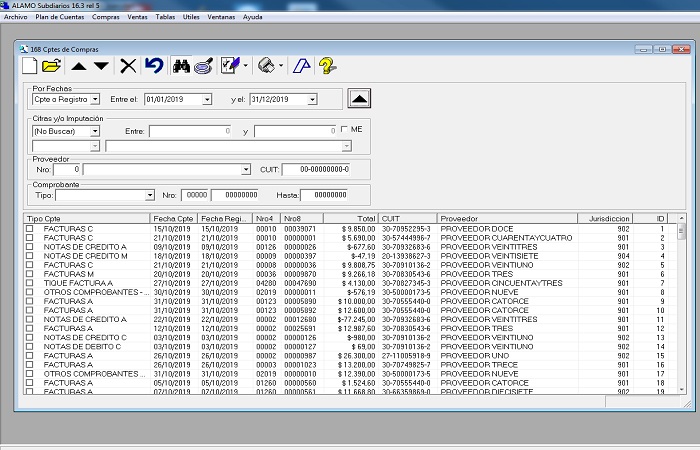Click the blue undo arrow icon

154,66
